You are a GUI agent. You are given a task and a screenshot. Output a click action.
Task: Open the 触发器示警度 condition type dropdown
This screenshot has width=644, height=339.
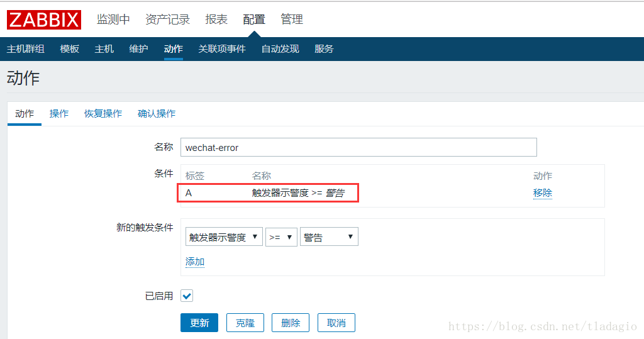(x=224, y=237)
